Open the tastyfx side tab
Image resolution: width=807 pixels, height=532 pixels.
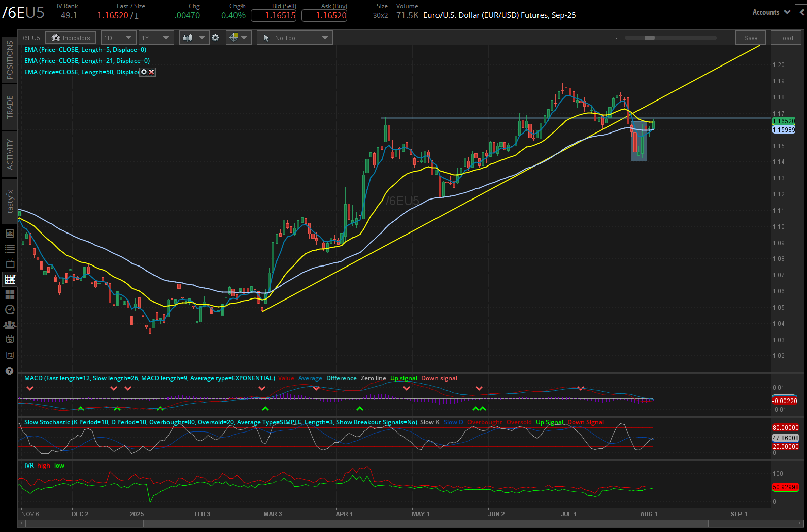[10, 202]
